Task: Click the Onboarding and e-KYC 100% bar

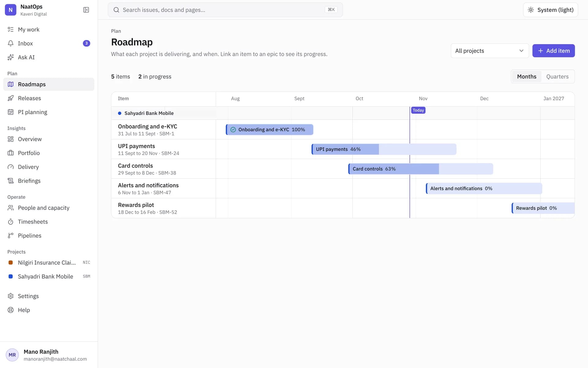Action: click(269, 129)
